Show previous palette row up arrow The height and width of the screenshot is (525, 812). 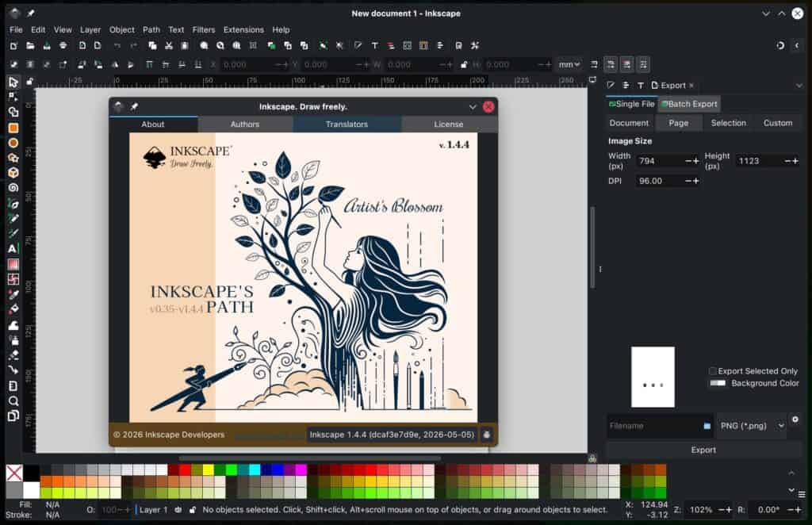(791, 473)
